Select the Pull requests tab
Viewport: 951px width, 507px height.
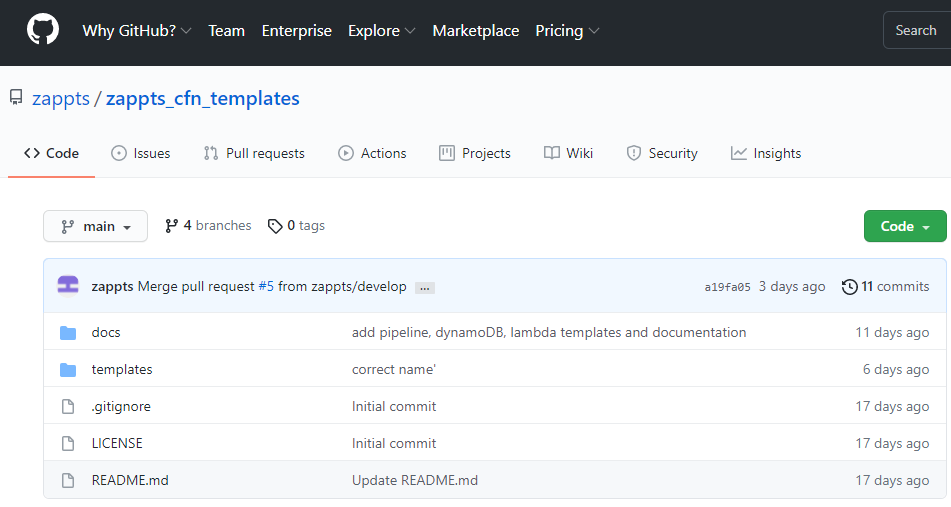(x=254, y=153)
